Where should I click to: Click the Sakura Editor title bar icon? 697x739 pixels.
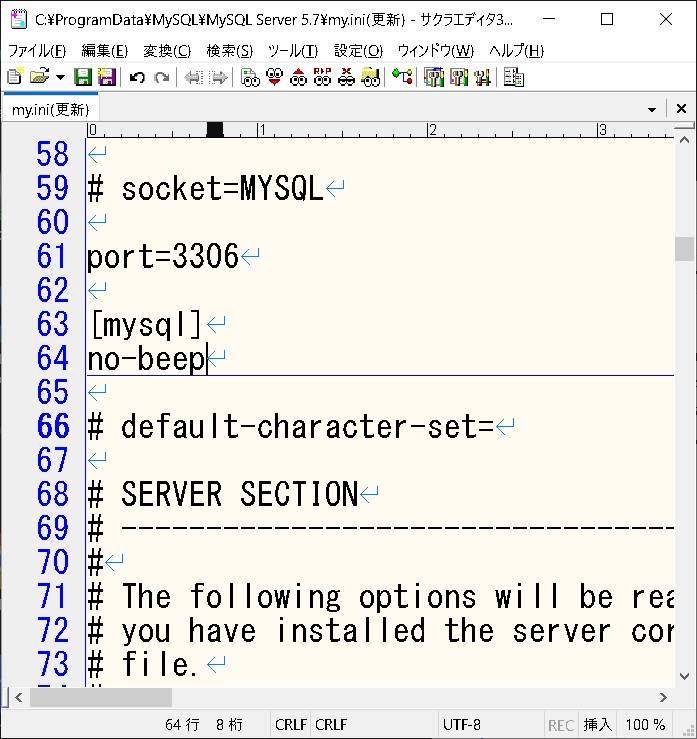(x=18, y=19)
